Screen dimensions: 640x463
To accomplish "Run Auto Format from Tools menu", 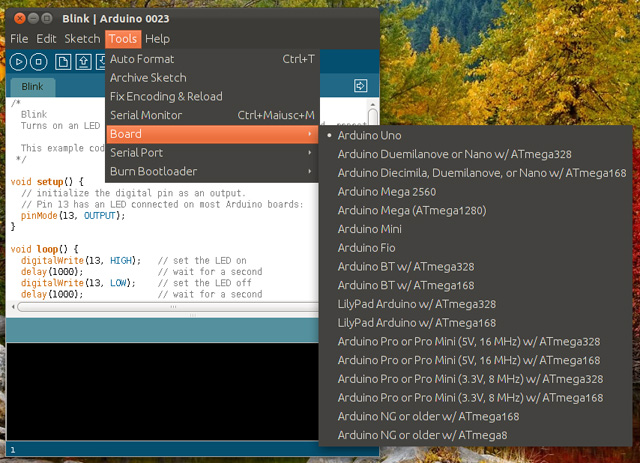I will click(x=212, y=59).
